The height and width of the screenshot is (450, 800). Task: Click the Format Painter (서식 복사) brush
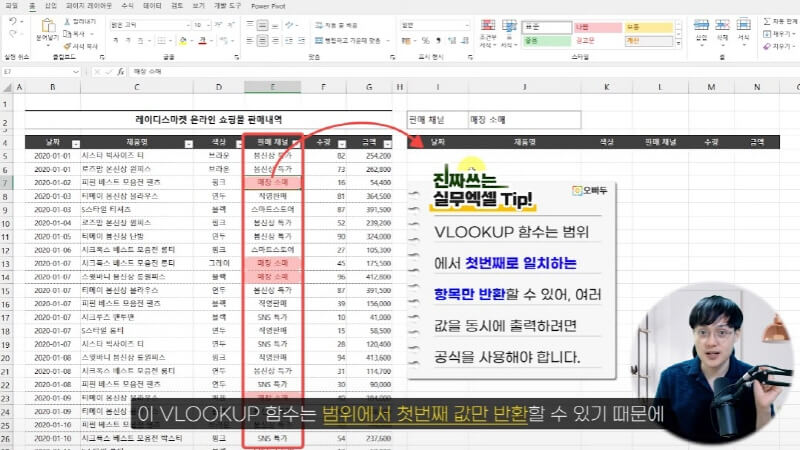[x=67, y=46]
